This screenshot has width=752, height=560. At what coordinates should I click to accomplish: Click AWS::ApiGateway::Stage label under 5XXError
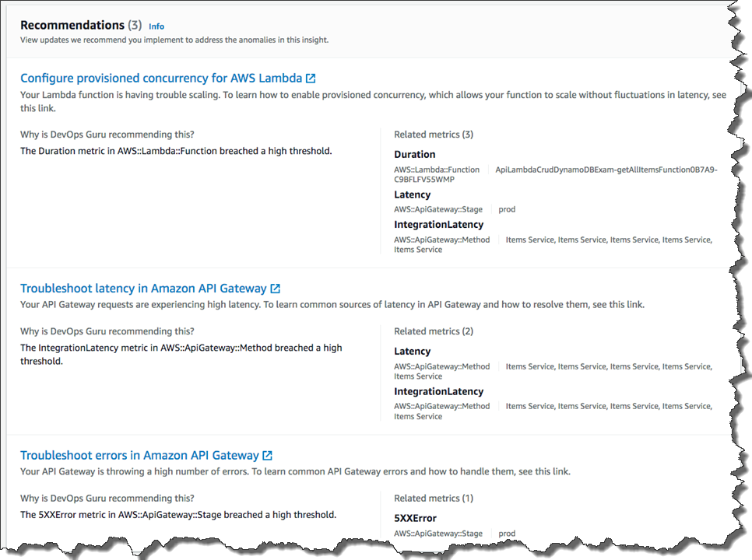coord(438,534)
